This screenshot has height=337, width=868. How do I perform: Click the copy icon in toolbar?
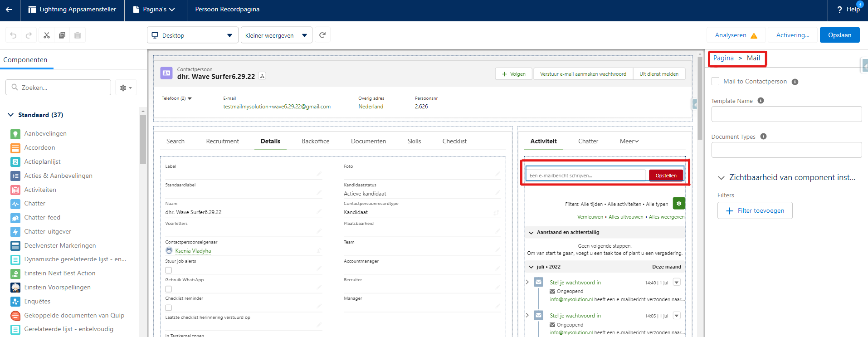point(62,35)
